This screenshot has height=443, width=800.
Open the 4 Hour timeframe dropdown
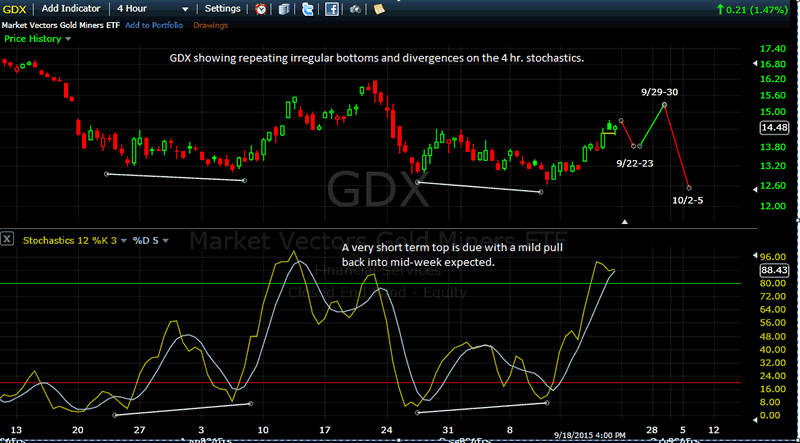click(152, 9)
